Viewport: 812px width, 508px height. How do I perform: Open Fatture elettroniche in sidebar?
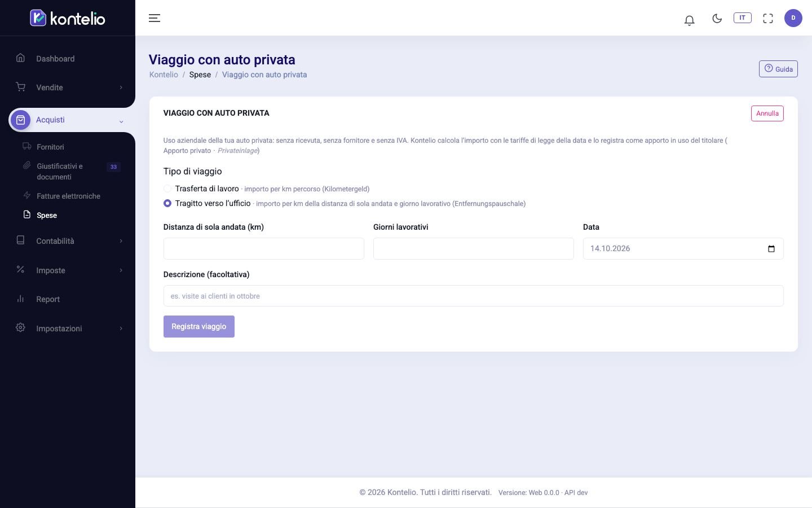68,196
